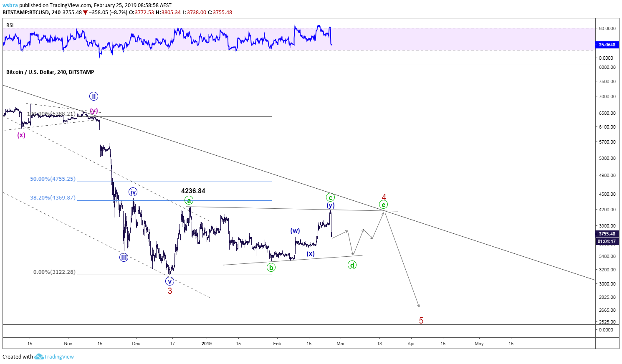The width and height of the screenshot is (622, 364).
Task: Click the 2019 label on the time axis
Action: pyautogui.click(x=207, y=344)
